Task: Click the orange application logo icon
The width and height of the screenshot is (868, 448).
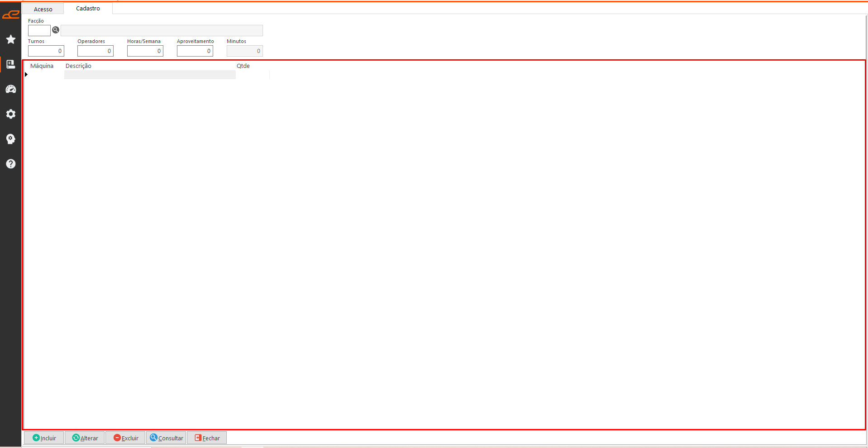Action: (11, 15)
